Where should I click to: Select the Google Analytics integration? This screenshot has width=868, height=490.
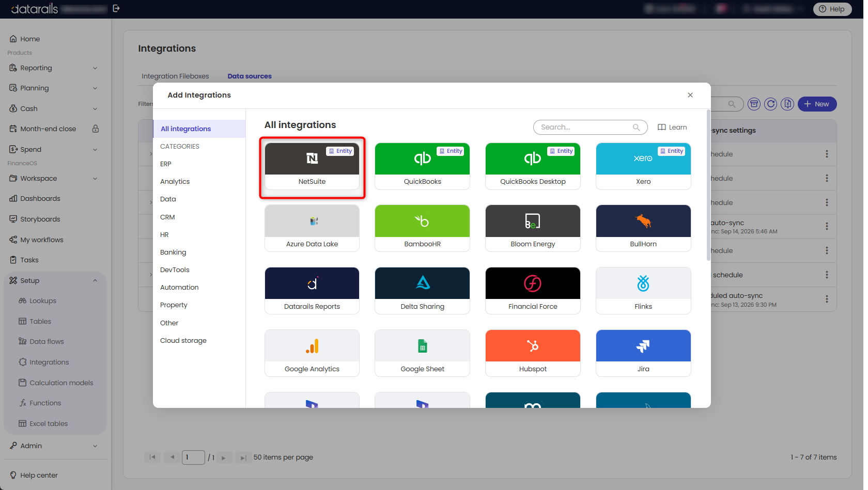312,353
